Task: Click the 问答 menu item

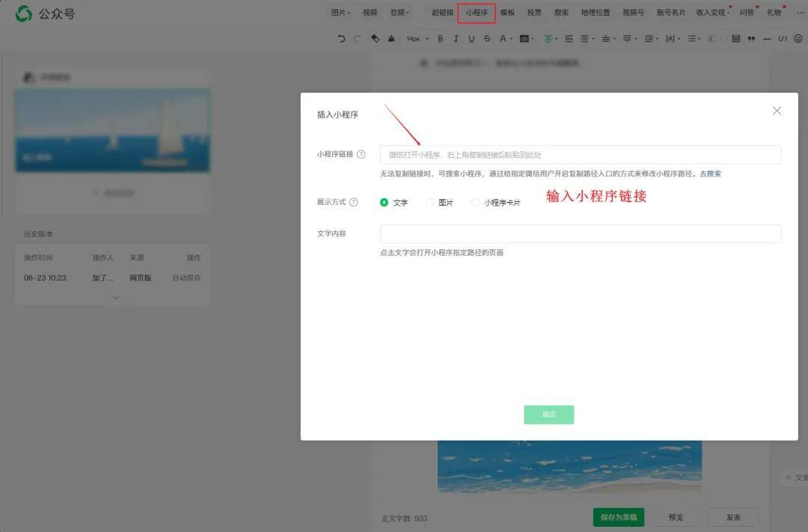Action: (747, 13)
